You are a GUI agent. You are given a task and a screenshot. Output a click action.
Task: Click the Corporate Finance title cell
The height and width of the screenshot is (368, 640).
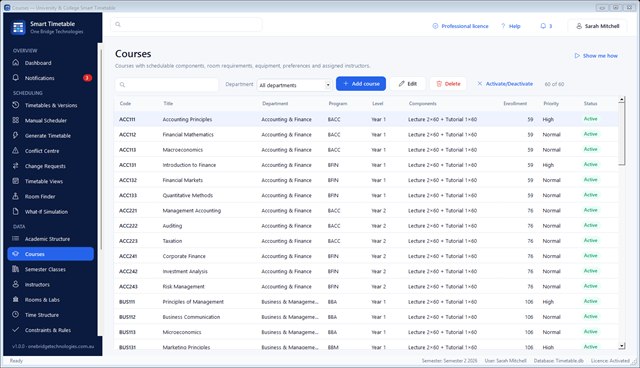tap(184, 256)
